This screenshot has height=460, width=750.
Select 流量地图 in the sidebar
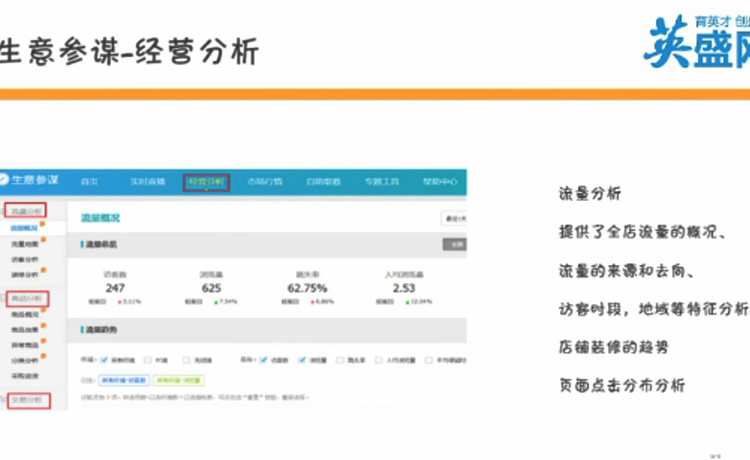coord(24,242)
